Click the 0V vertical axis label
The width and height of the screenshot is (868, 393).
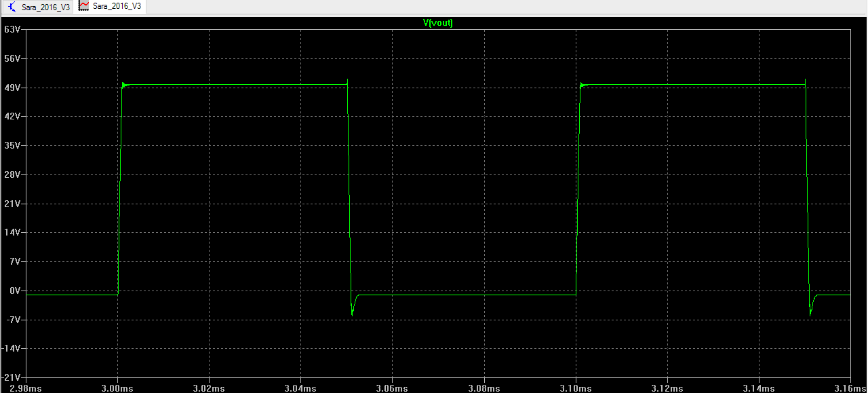coord(16,291)
